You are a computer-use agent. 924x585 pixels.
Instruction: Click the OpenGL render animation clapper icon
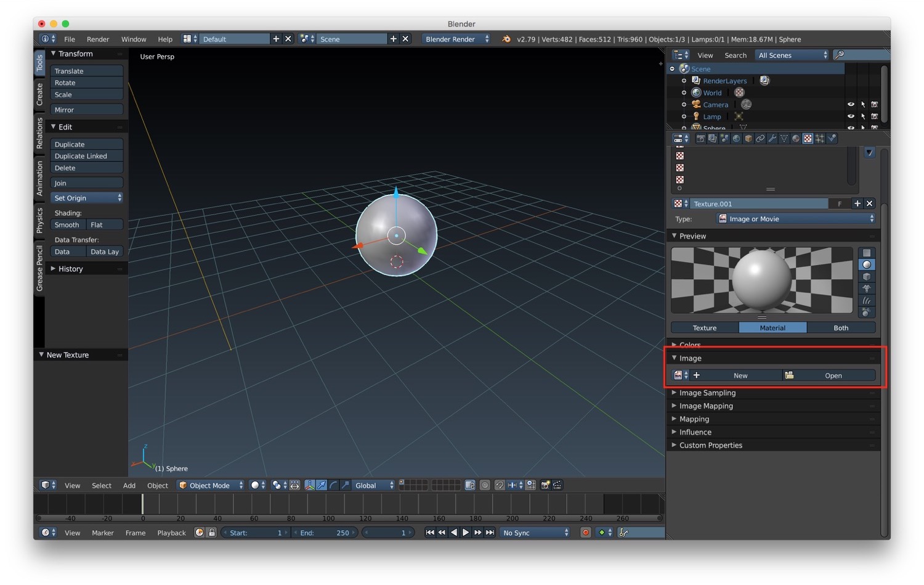[x=557, y=485]
